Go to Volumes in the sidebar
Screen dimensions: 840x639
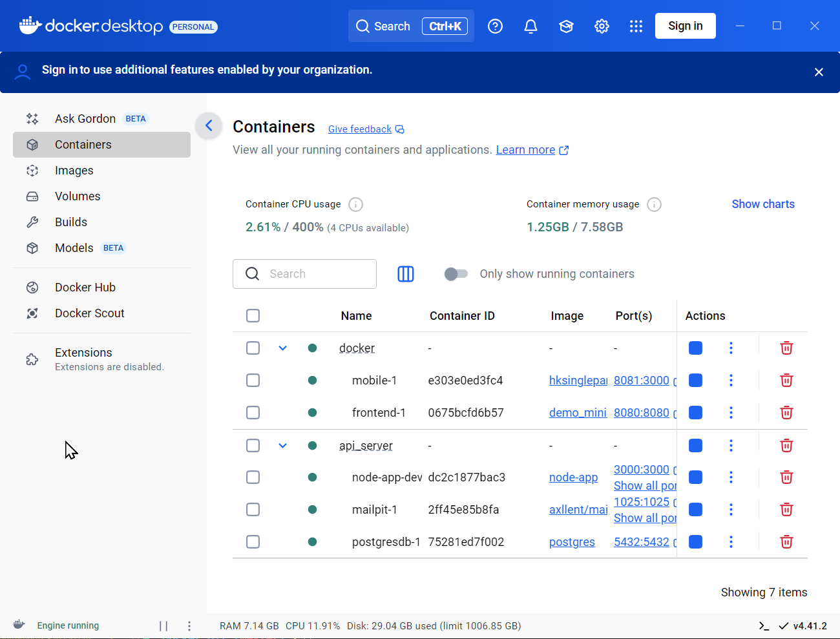click(78, 196)
